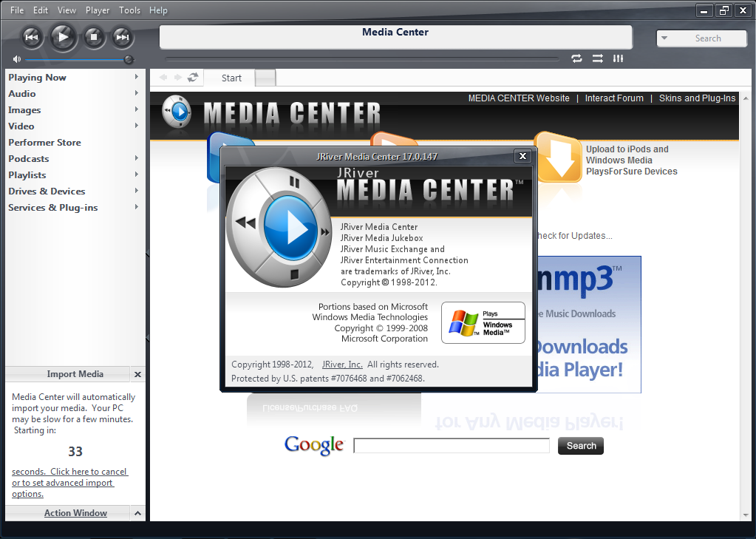The height and width of the screenshot is (539, 756).
Task: Open the search options dropdown arrow
Action: pos(664,38)
